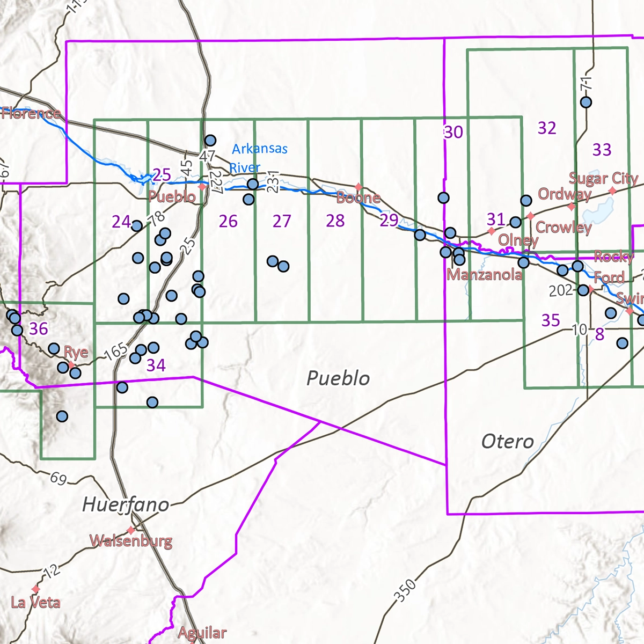Click the Otero county label
644x644 pixels.
tap(508, 442)
